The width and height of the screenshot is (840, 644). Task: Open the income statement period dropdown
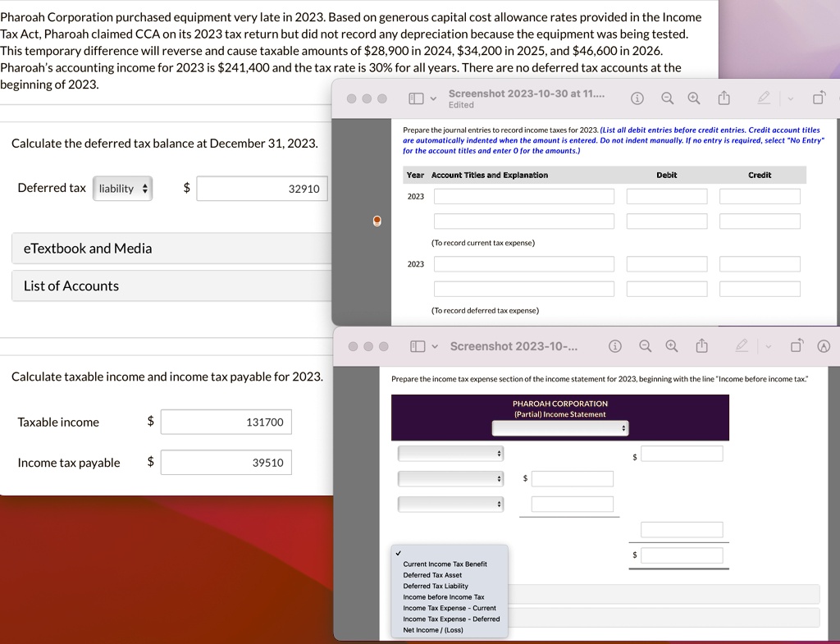point(560,428)
